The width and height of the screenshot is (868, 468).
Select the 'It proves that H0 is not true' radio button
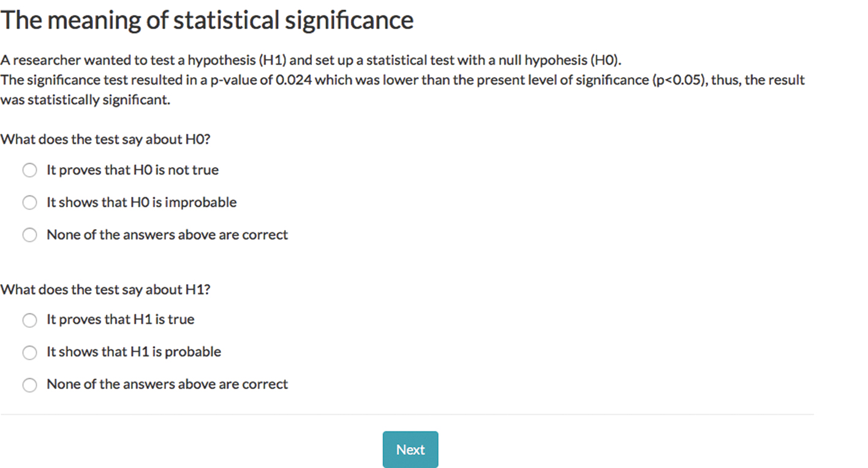[29, 170]
